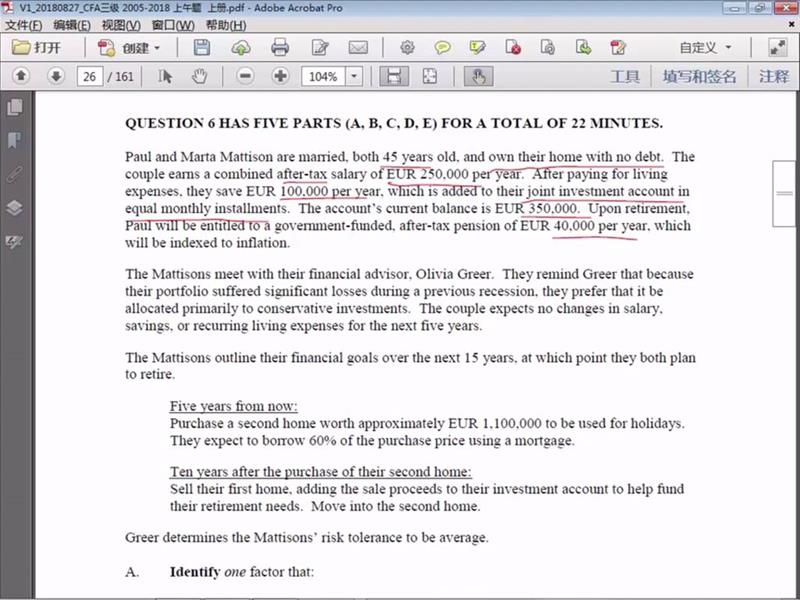Add a sticky note comment
800x600 pixels.
pos(442,48)
